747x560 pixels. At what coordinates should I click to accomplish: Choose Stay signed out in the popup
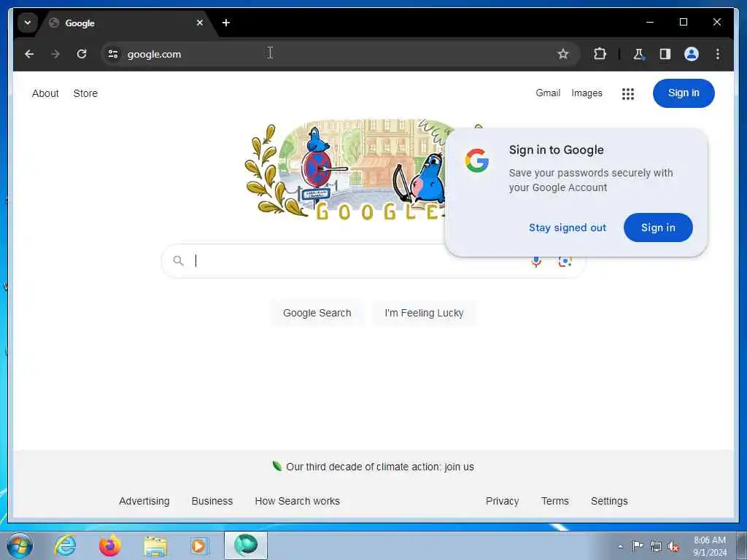pyautogui.click(x=568, y=227)
